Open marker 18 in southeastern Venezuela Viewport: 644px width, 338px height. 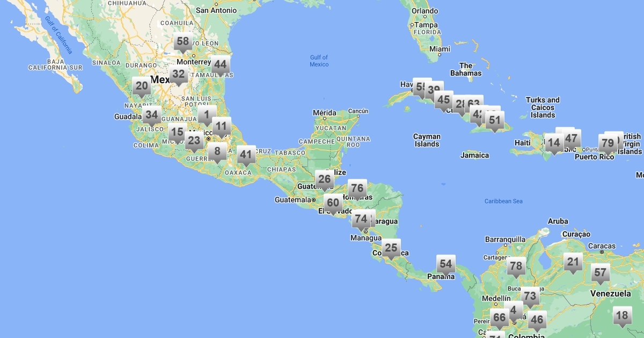(623, 316)
